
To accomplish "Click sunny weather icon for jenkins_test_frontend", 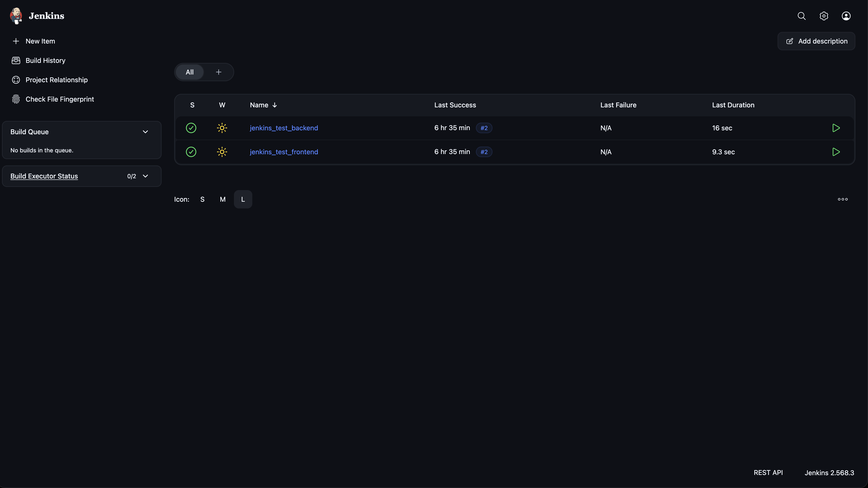I will click(222, 152).
